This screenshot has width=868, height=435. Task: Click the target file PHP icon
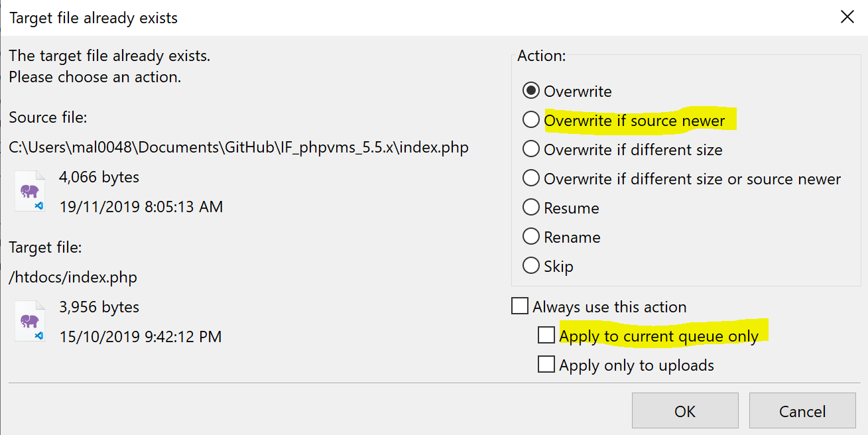click(x=31, y=322)
